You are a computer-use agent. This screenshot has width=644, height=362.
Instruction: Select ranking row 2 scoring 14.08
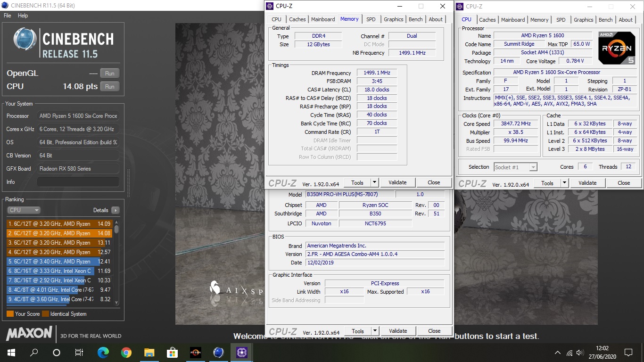coord(59,233)
